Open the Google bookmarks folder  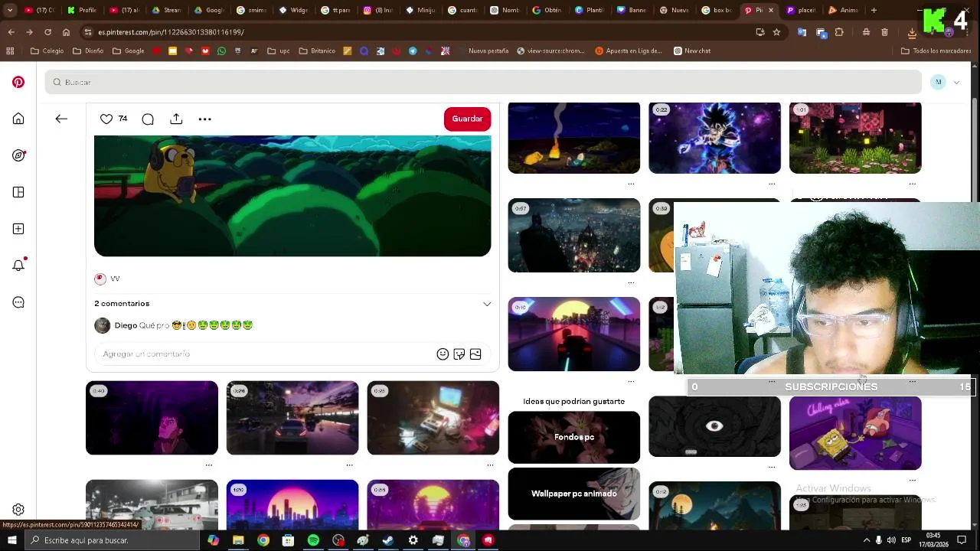128,51
